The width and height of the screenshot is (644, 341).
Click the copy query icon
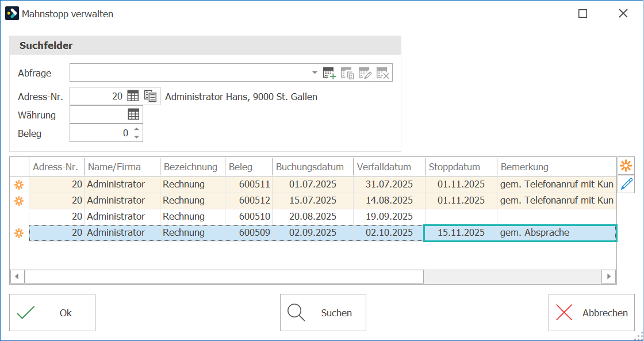coord(347,73)
